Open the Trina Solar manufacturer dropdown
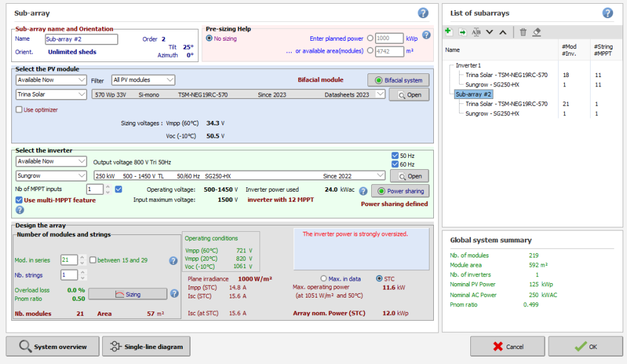This screenshot has width=627, height=364. [x=51, y=95]
